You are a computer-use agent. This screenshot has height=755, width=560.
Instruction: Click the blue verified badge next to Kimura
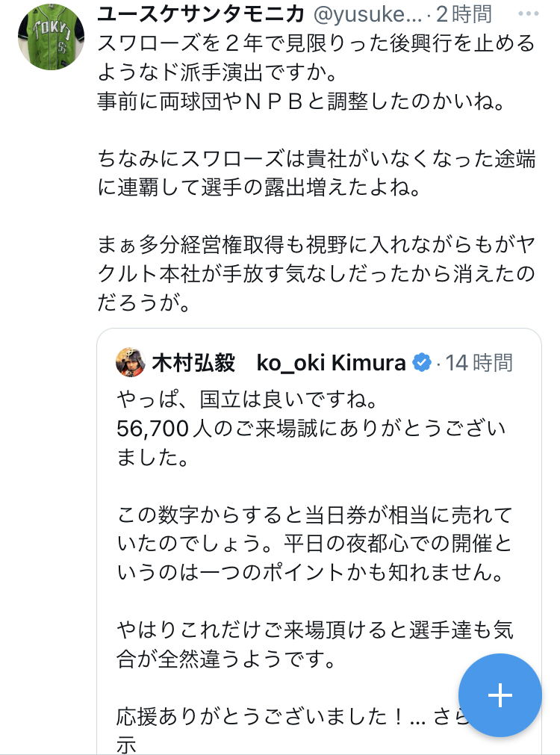point(422,363)
